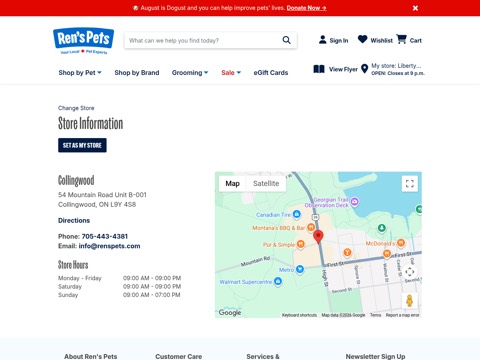The image size is (480, 360).
Task: Click email info@renspets.com
Action: click(x=109, y=246)
